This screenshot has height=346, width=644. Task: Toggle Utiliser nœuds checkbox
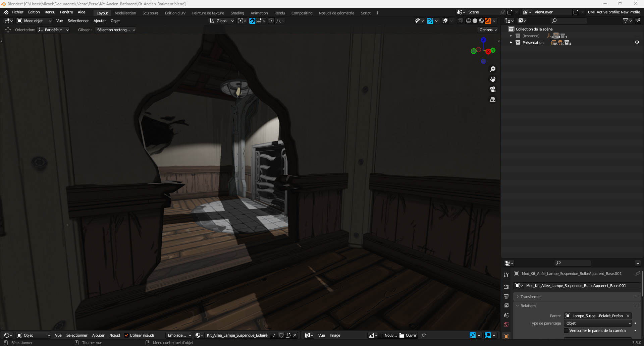click(x=126, y=335)
